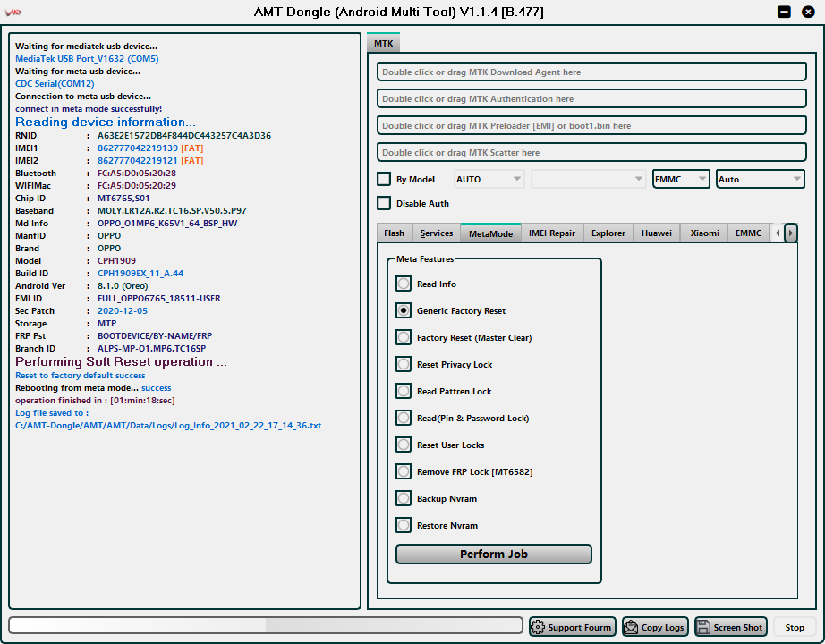
Task: Click the AMT logo icon in title bar
Action: 13,12
